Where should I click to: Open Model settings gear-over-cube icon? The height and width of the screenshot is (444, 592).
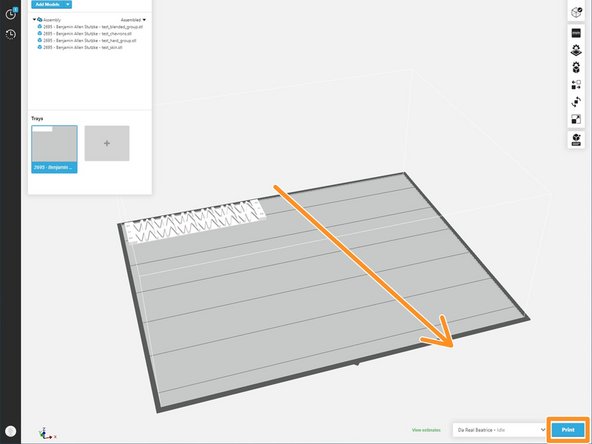click(576, 68)
